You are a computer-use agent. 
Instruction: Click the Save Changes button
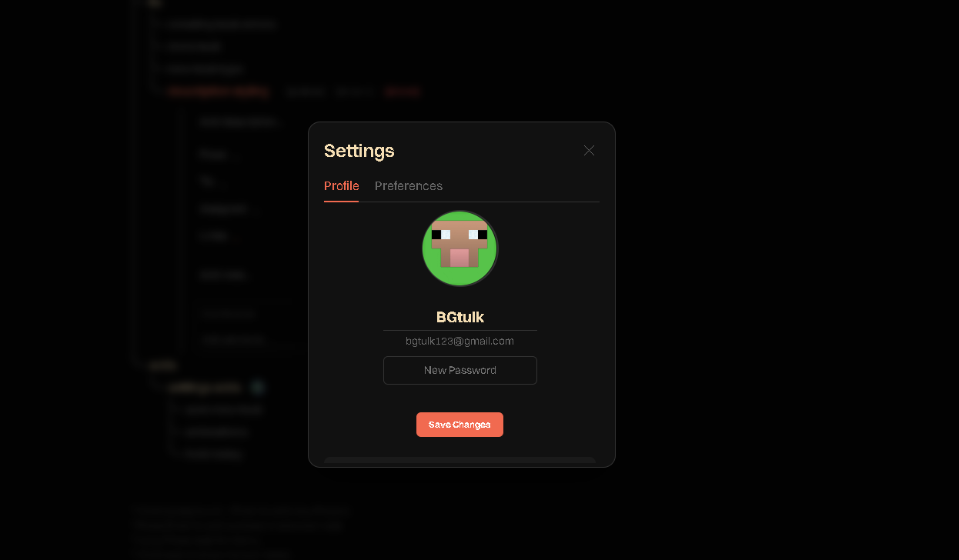[x=459, y=425]
